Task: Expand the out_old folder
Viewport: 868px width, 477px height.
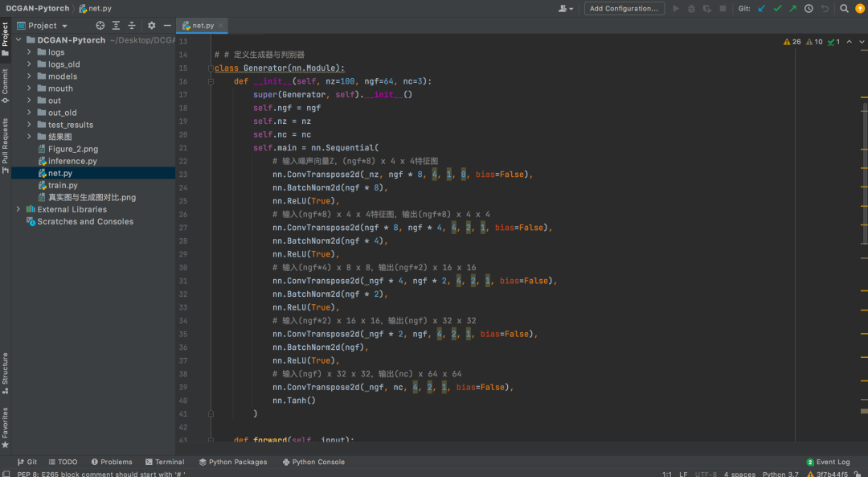Action: point(29,113)
